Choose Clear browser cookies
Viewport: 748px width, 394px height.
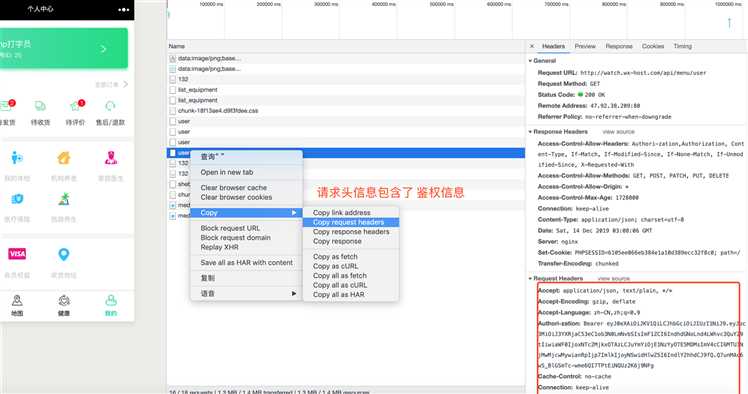click(x=246, y=197)
